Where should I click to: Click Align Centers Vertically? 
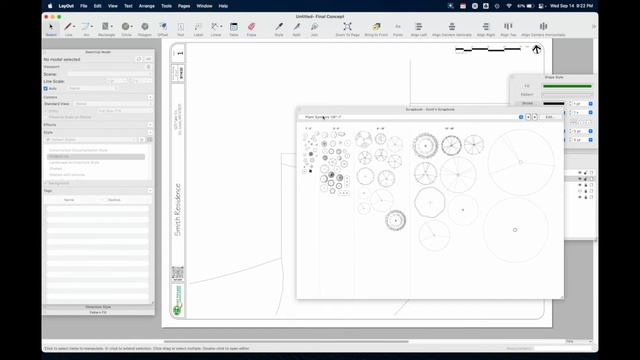(451, 27)
